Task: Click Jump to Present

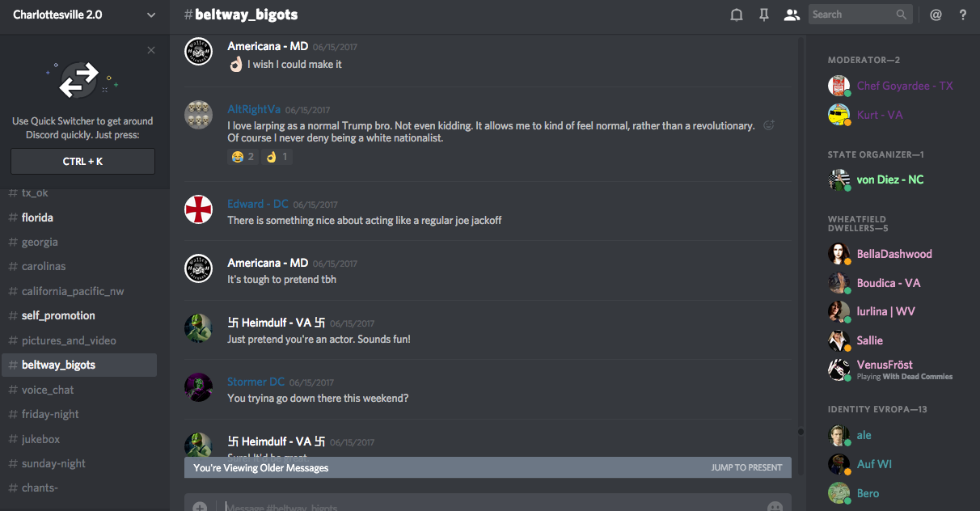Action: click(746, 467)
